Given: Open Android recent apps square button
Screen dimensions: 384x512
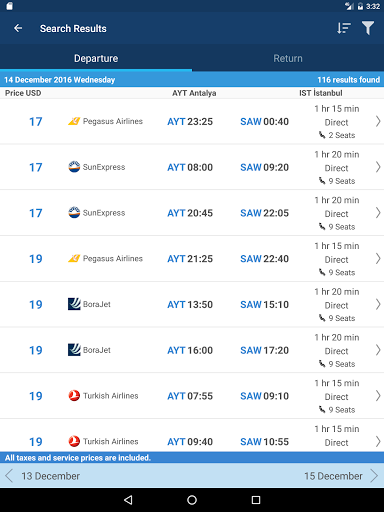Looking at the screenshot, I should 256,500.
